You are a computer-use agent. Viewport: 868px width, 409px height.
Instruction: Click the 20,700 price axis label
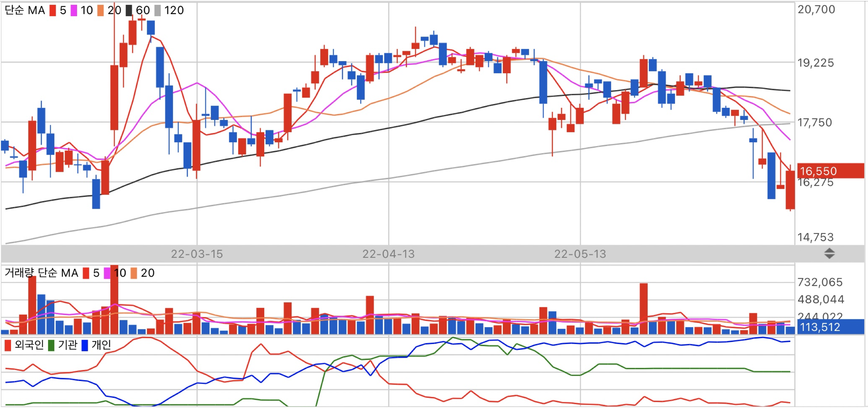tap(816, 10)
